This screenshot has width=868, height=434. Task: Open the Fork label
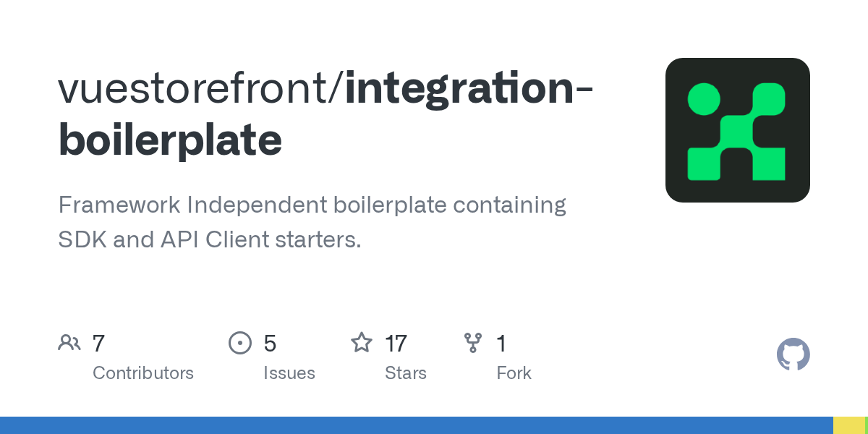pos(514,373)
